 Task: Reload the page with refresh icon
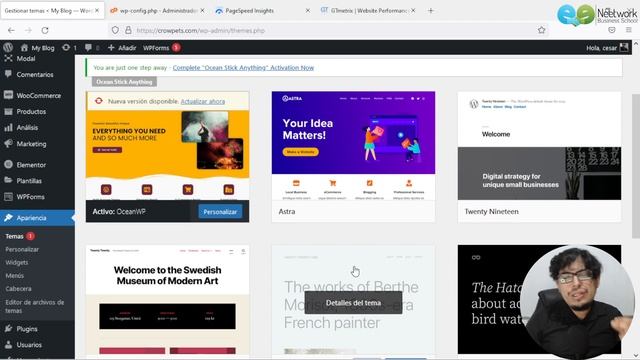point(45,30)
